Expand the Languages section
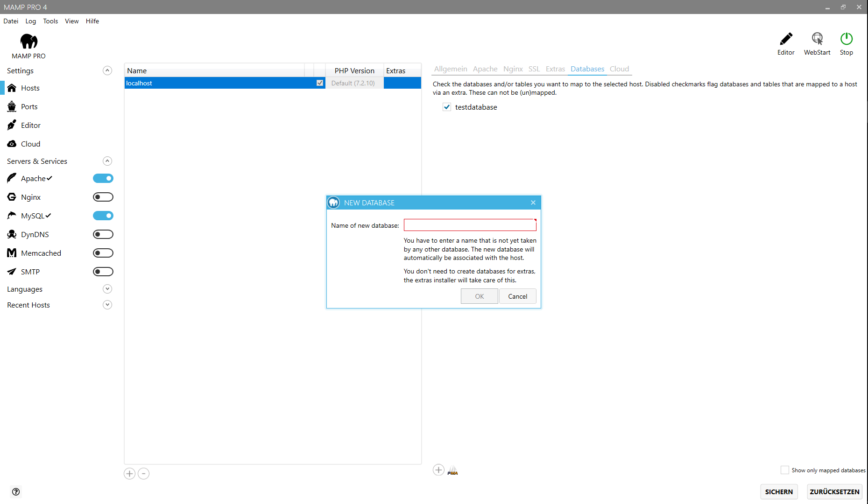The height and width of the screenshot is (504, 868). 107,289
